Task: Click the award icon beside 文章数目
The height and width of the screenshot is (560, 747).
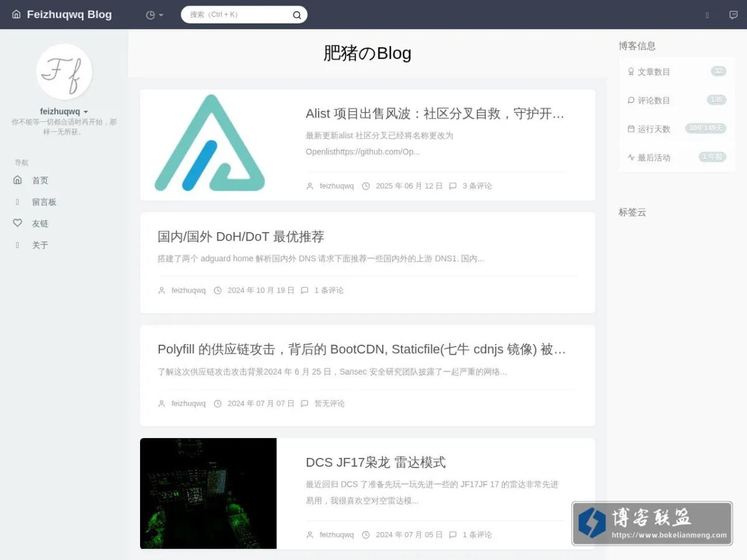Action: pyautogui.click(x=631, y=72)
